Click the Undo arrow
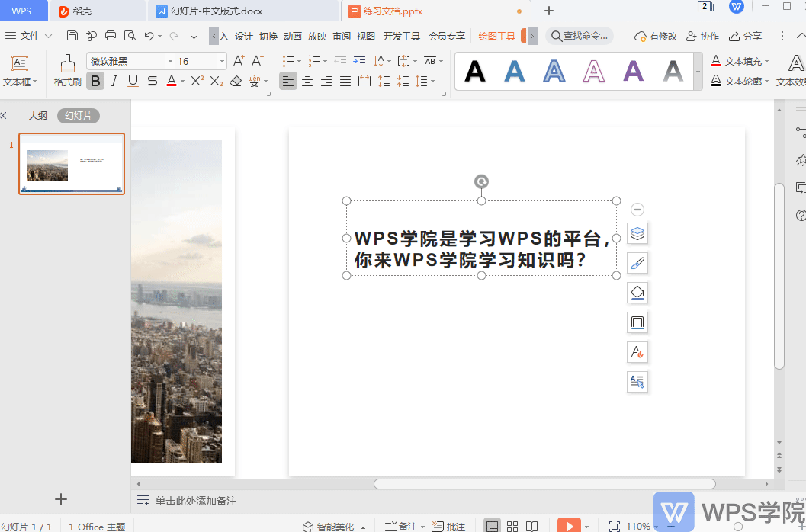Screen dimensions: 806x532 click(149, 36)
